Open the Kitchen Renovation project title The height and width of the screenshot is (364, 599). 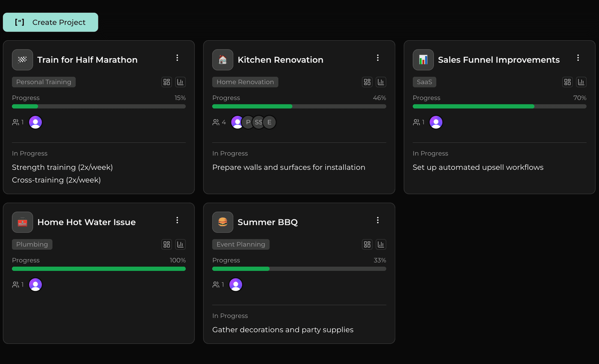pos(281,60)
